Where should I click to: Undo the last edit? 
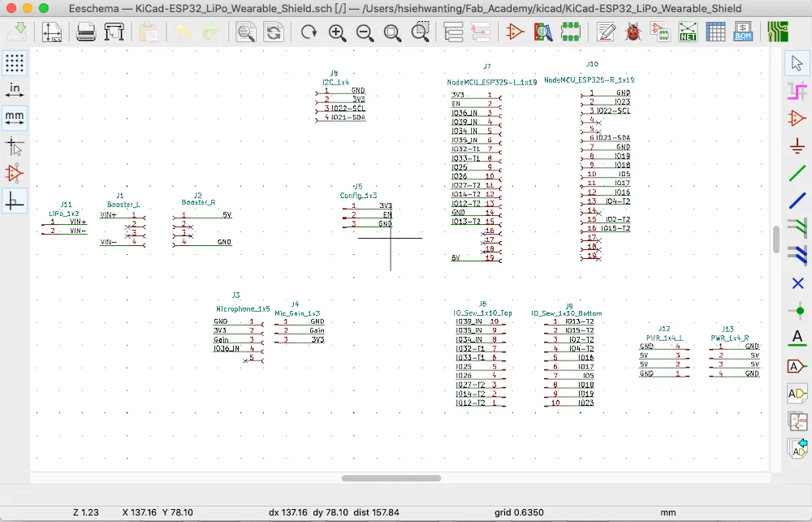pos(183,32)
